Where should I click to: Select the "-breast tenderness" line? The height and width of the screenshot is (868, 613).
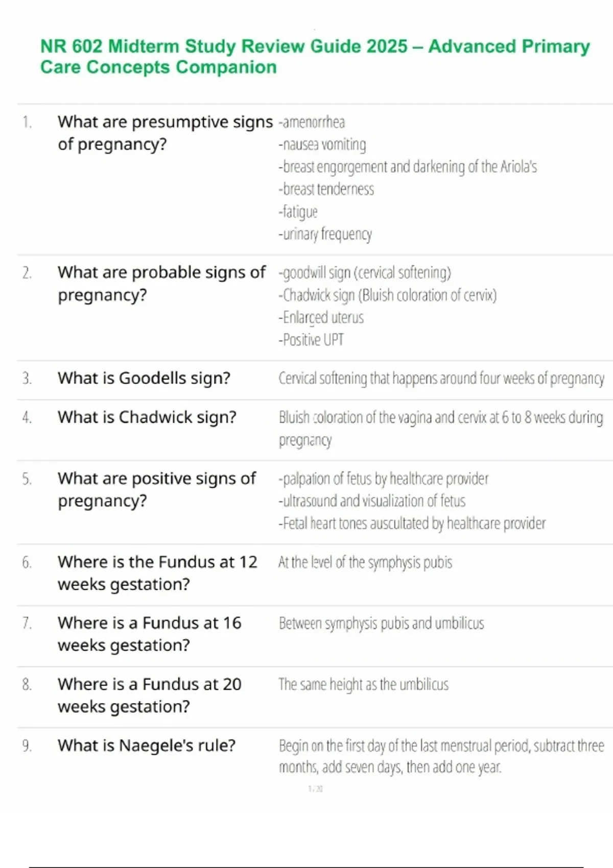pos(326,189)
